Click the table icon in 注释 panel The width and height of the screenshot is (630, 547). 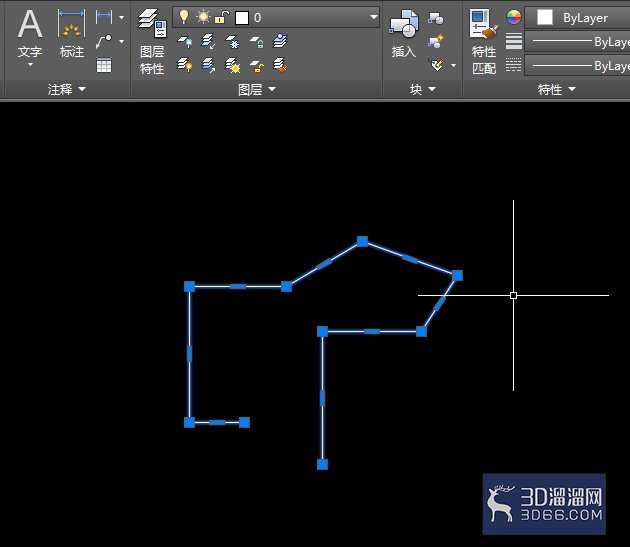click(x=104, y=65)
